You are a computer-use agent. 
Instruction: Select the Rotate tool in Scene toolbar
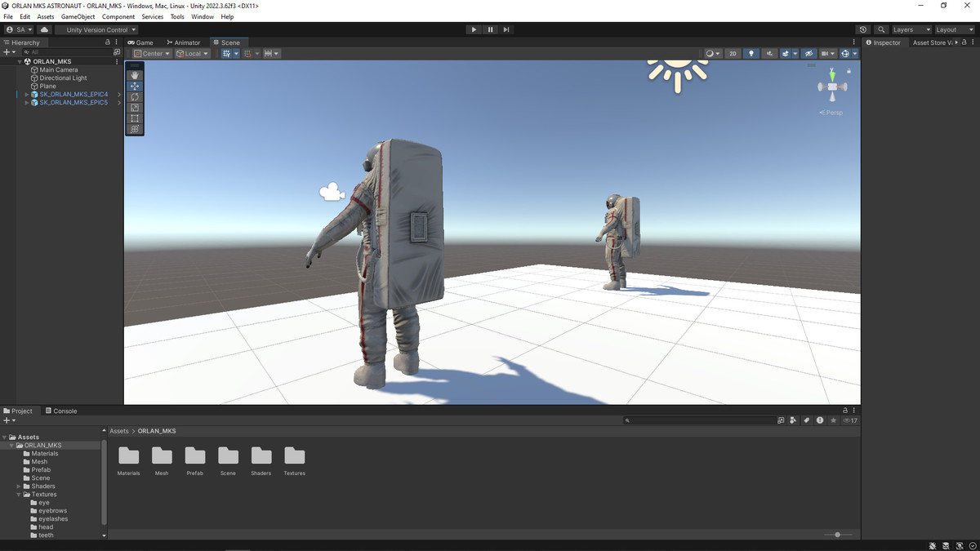point(135,97)
